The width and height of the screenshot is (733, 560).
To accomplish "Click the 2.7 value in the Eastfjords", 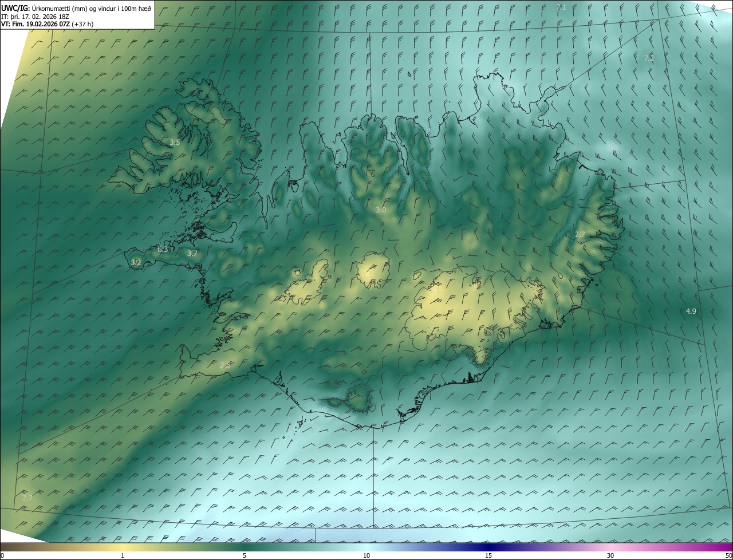I will click(x=580, y=235).
